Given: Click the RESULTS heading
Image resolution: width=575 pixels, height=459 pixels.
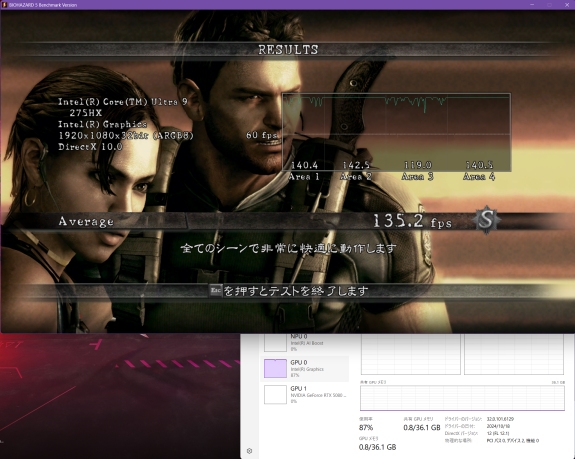Looking at the screenshot, I should coord(288,50).
